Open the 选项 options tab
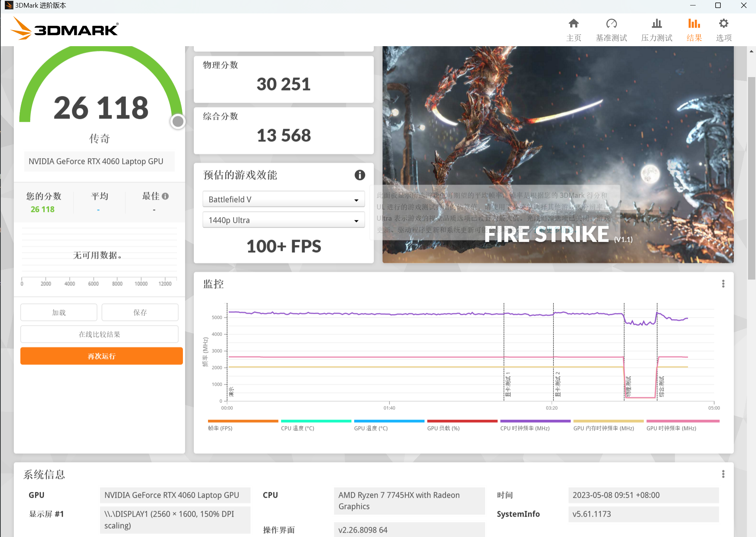The height and width of the screenshot is (537, 756). 724,30
